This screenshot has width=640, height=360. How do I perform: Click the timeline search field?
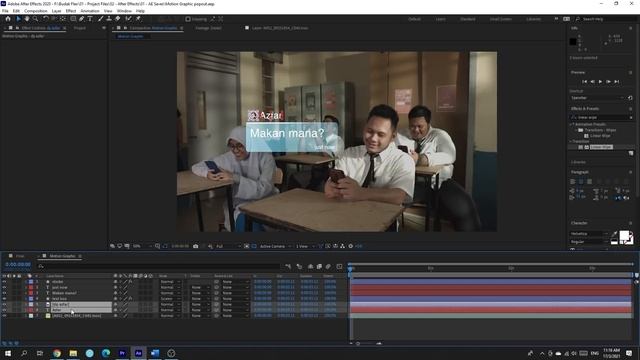coord(159,266)
